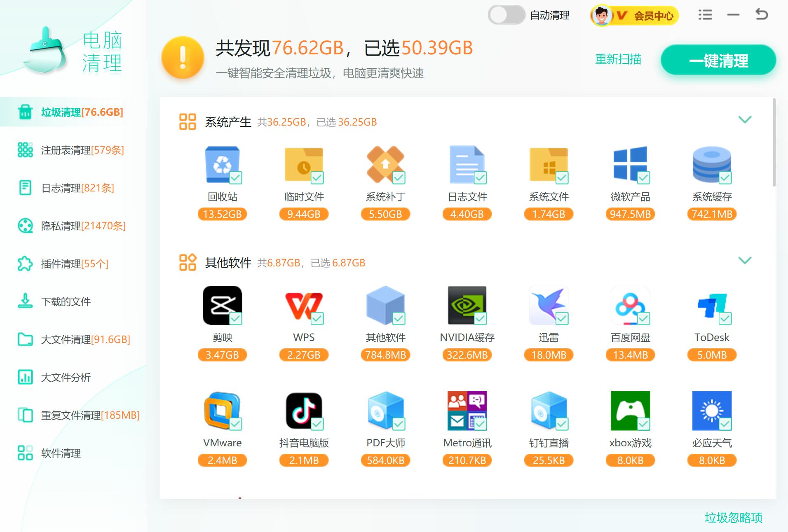Image resolution: width=788 pixels, height=532 pixels.
Task: Open the list menu icon in title bar
Action: 705,15
